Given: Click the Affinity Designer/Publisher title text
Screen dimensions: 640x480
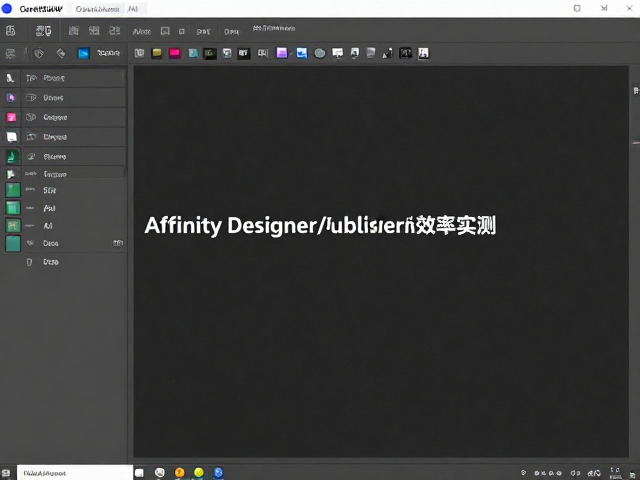Looking at the screenshot, I should click(x=320, y=226).
